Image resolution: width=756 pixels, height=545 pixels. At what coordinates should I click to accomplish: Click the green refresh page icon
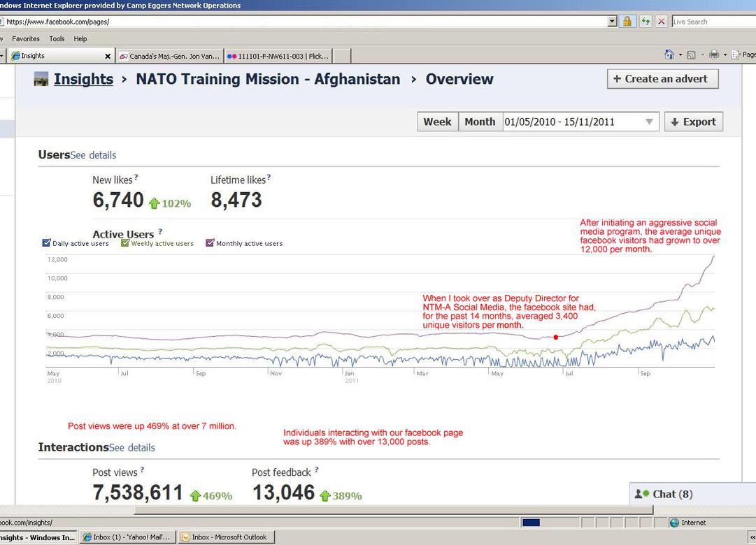[x=645, y=22]
